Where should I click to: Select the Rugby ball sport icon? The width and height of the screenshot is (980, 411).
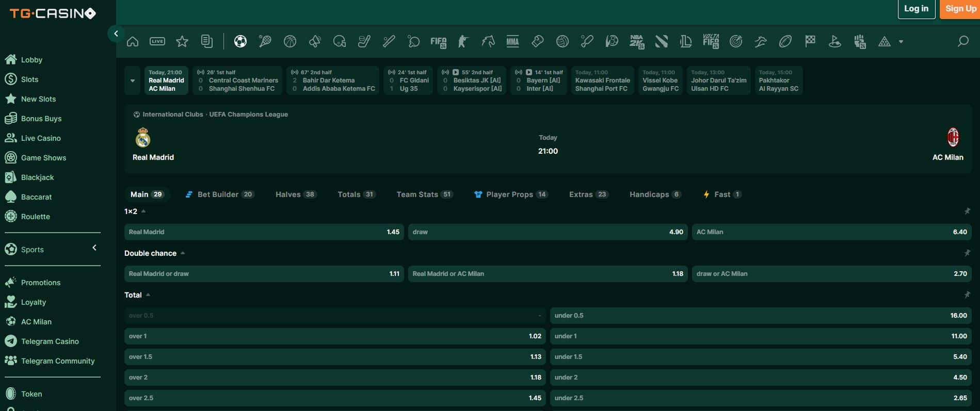(x=785, y=42)
